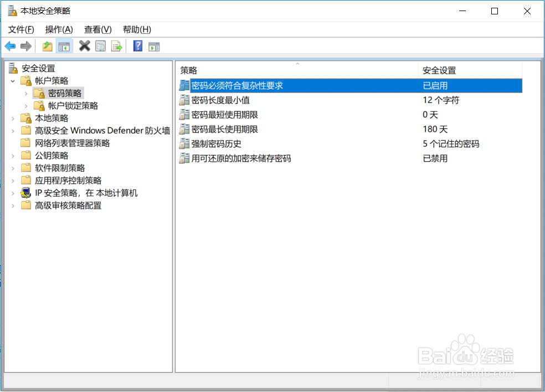Click the Delete (X) toolbar icon

coord(84,46)
